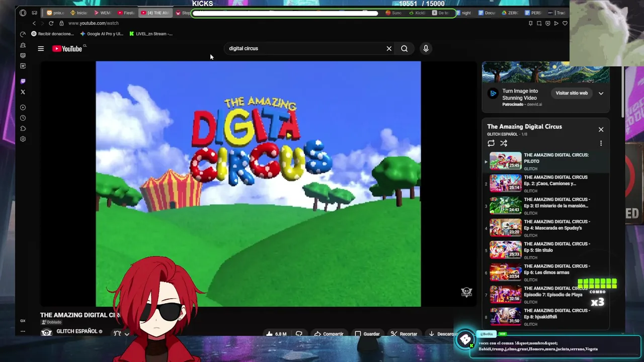Open the settings gear in the Opera sidebar
644x362 pixels.
(23, 139)
